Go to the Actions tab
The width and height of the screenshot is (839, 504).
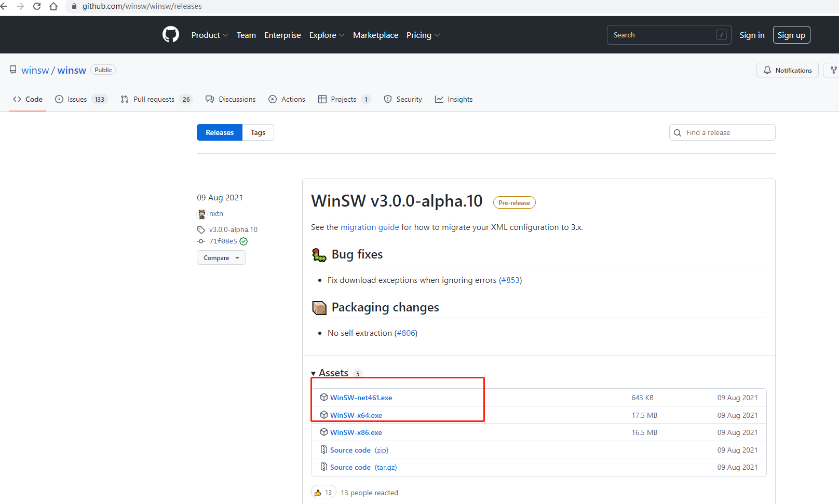(287, 99)
